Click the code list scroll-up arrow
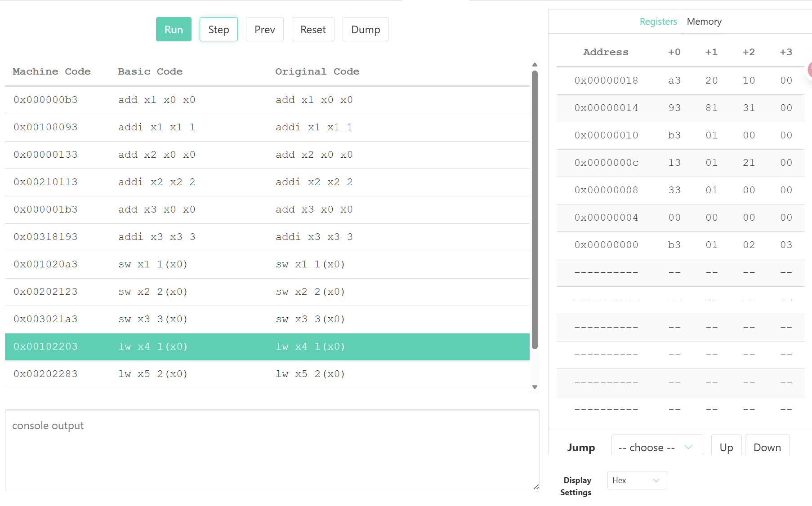 535,65
